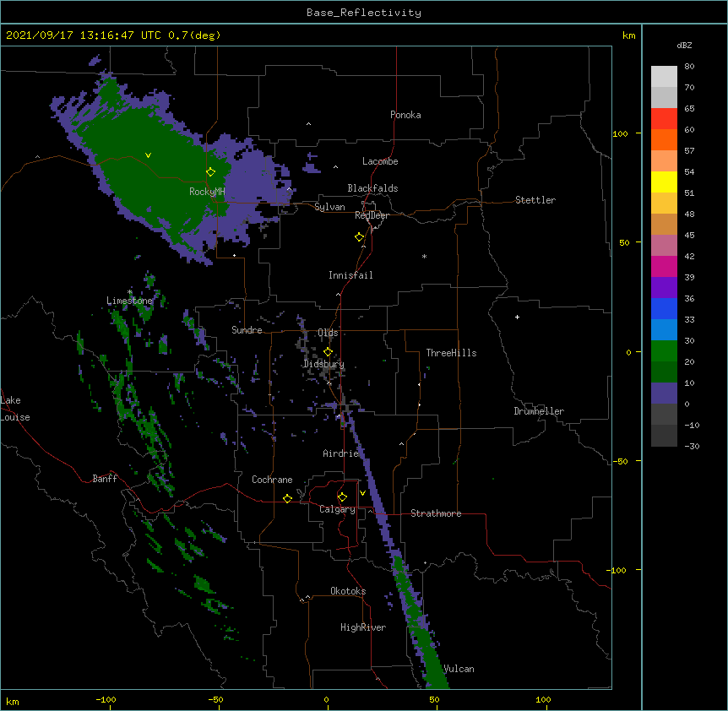Select the dark gray -10 dBZ color swatch
This screenshot has height=711, width=728.
click(664, 436)
